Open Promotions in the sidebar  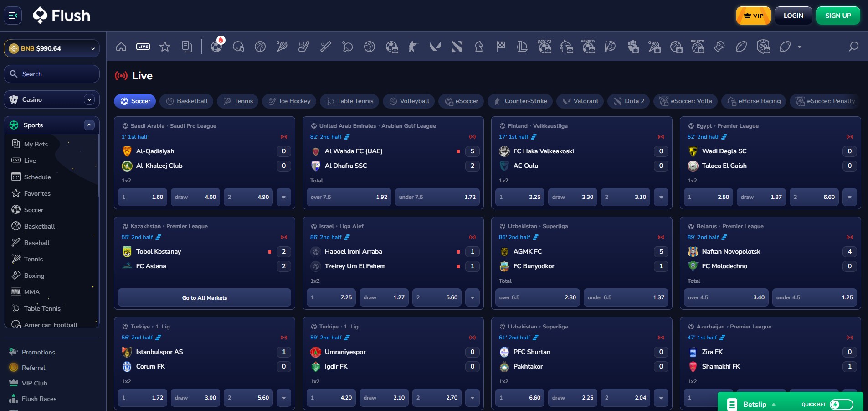coord(38,352)
